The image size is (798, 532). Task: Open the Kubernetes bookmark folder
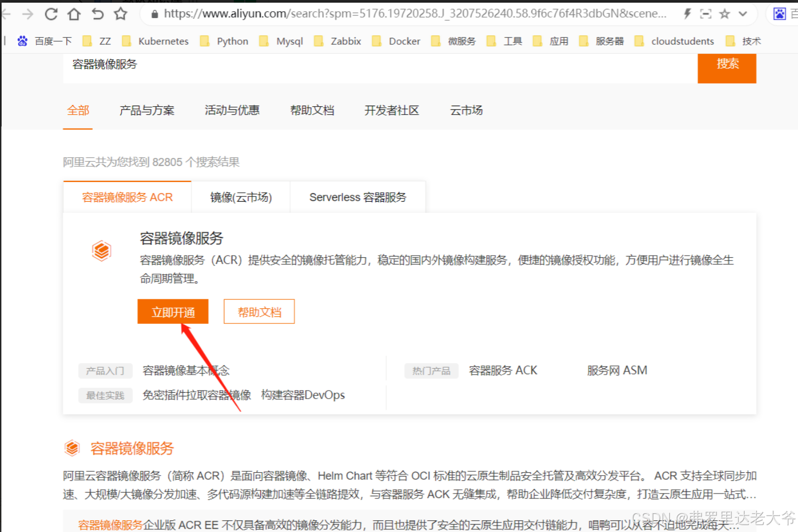pos(155,41)
